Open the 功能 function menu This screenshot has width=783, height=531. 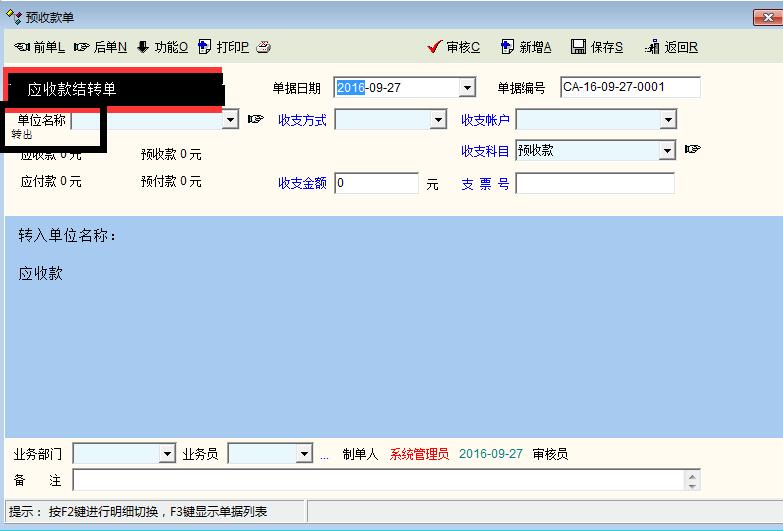click(x=162, y=47)
